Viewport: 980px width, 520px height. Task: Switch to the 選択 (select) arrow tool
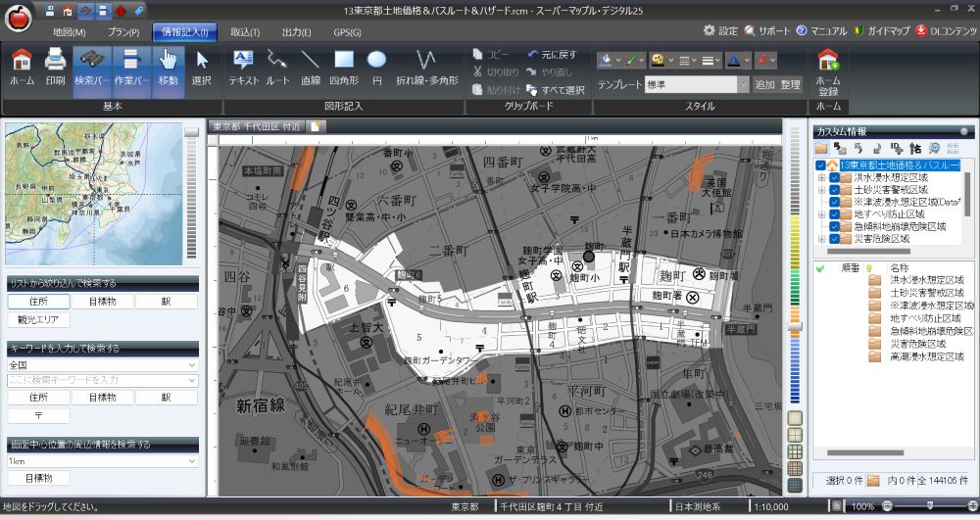click(x=201, y=67)
